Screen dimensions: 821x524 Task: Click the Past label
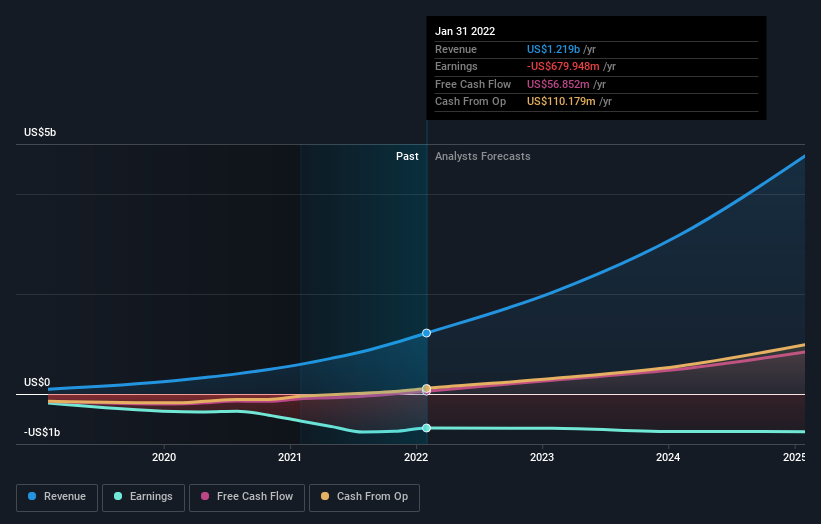(407, 156)
